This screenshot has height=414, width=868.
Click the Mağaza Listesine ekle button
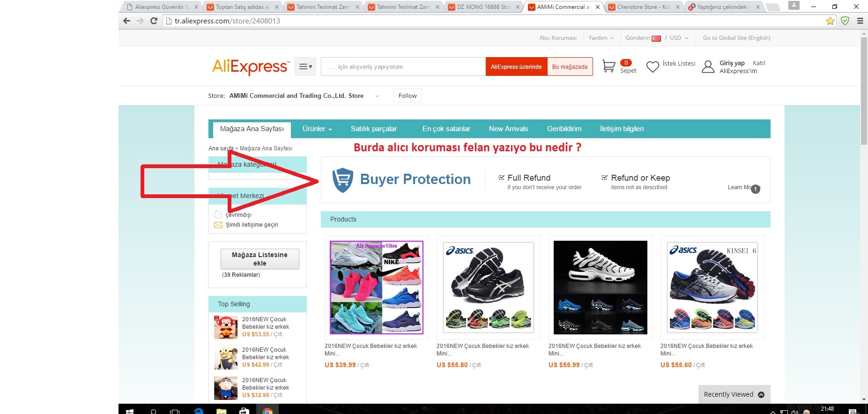click(x=260, y=259)
